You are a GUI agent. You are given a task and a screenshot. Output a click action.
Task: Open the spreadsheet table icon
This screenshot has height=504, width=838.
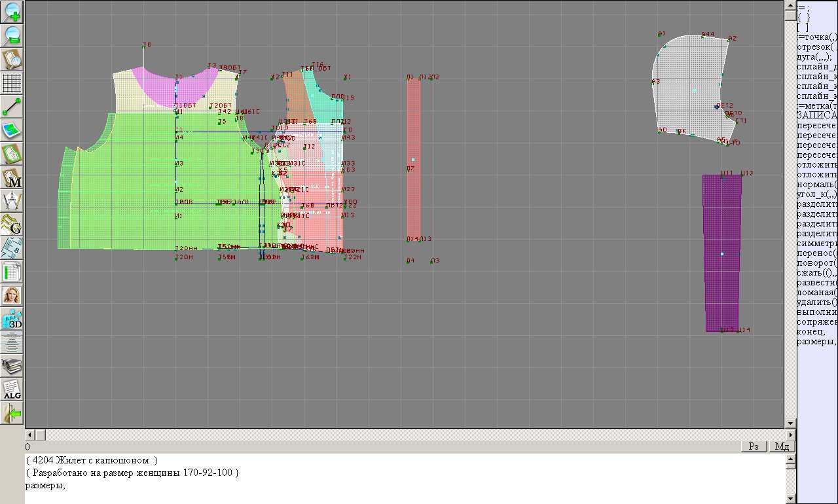tap(12, 272)
